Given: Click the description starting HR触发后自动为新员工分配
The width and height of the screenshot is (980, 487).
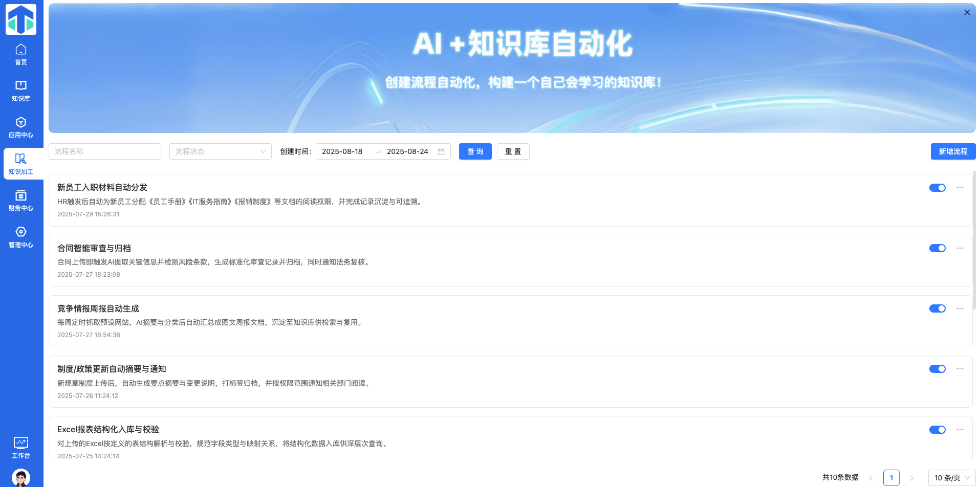Looking at the screenshot, I should click(241, 202).
